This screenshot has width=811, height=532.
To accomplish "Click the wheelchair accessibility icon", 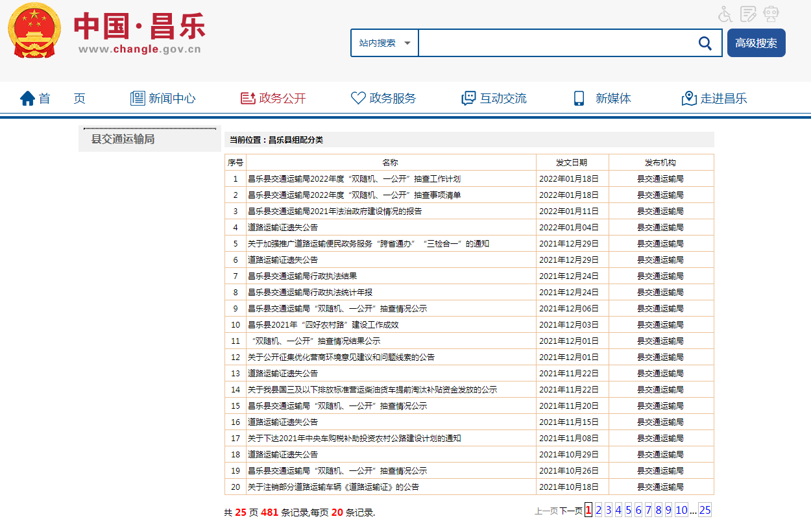I will [725, 14].
